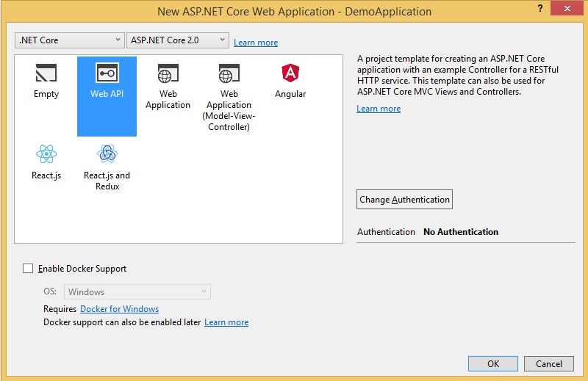This screenshot has width=588, height=381.
Task: Select the Empty project template icon
Action: (46, 74)
